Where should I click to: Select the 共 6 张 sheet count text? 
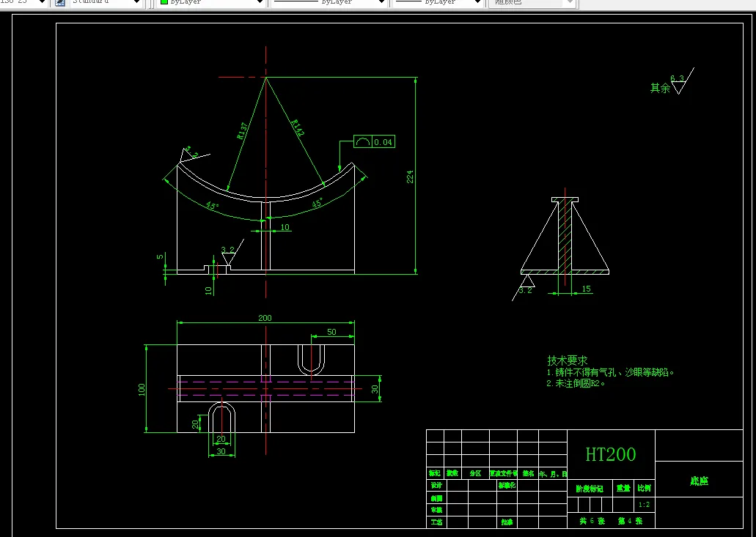592,521
